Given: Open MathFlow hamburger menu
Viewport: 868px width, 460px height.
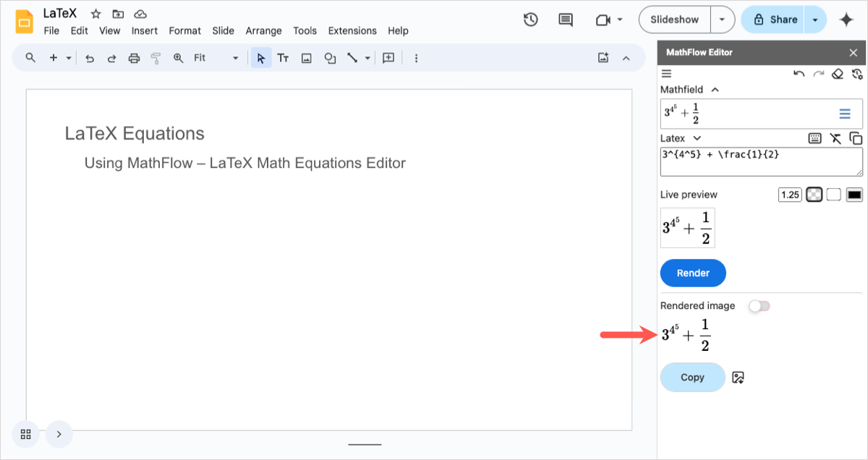Looking at the screenshot, I should 667,74.
